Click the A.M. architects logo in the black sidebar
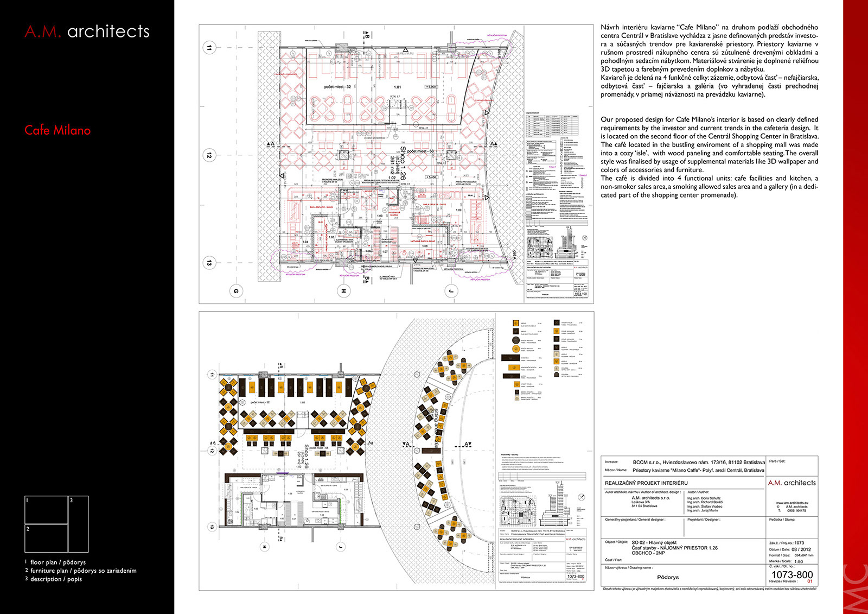The image size is (868, 614). click(87, 31)
